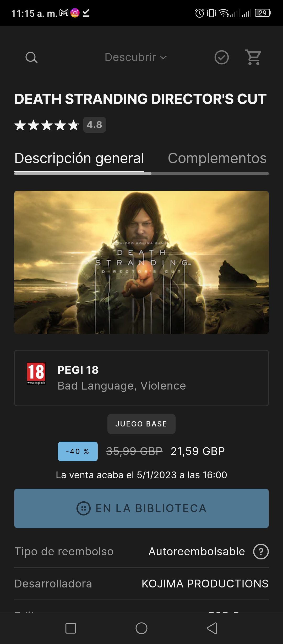283x644 pixels.
Task: Tap the PEGI 18 rating badge icon
Action: point(36,374)
